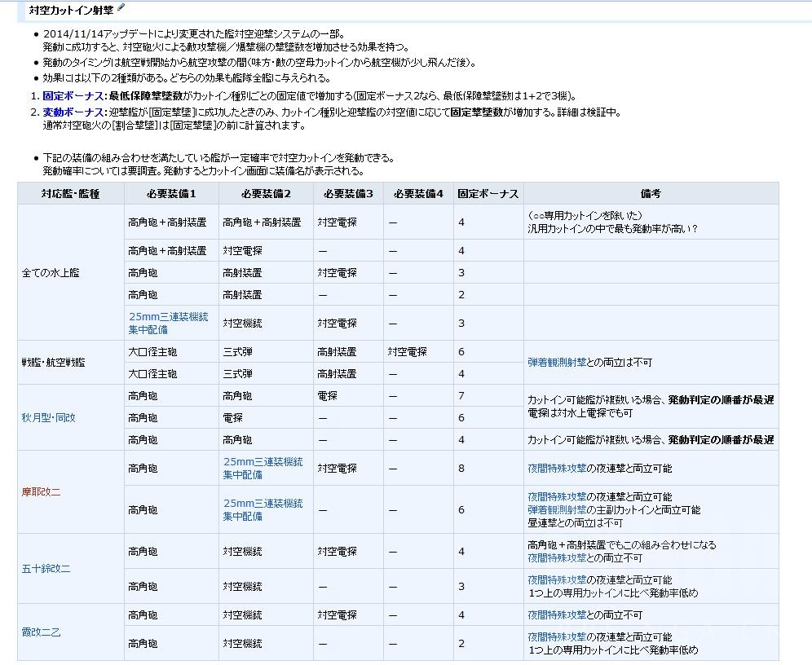Follow the 五十鈴改二 link

pos(46,568)
